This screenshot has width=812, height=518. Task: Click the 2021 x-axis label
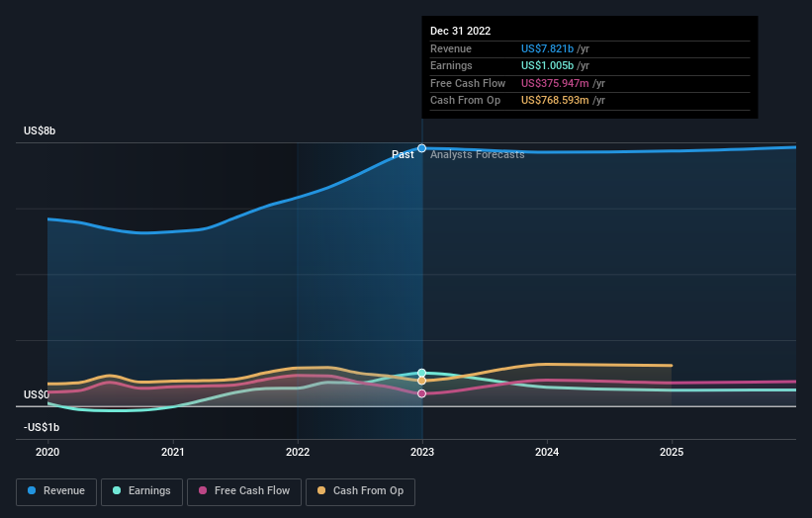pos(172,452)
